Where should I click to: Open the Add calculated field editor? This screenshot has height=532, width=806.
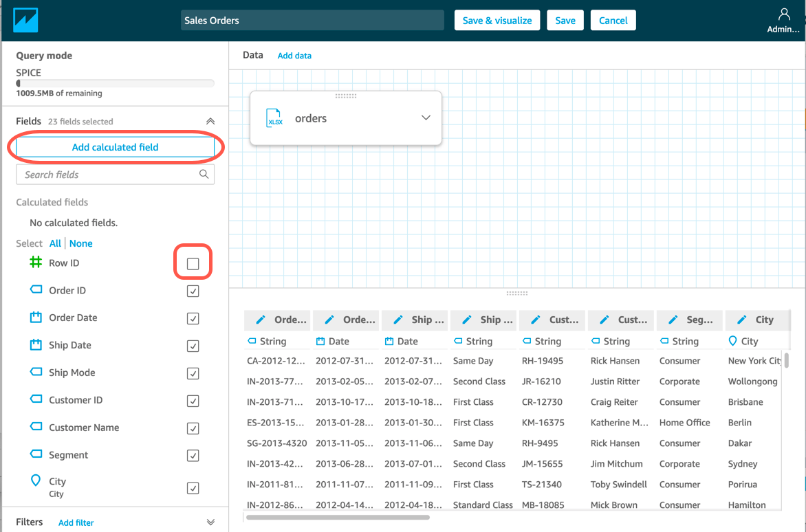pos(115,147)
